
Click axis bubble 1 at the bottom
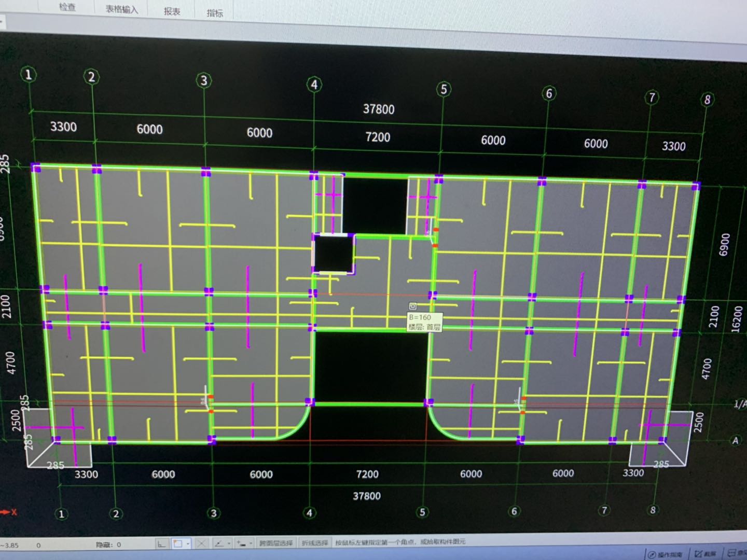coord(61,514)
